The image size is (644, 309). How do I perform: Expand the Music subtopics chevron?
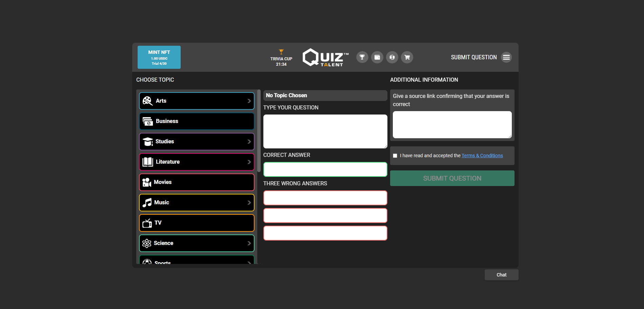tap(249, 203)
